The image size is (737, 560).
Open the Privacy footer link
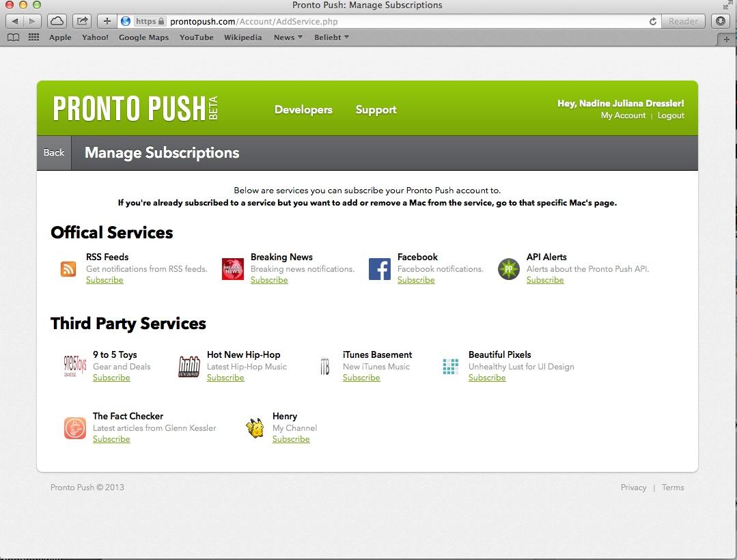tap(633, 488)
